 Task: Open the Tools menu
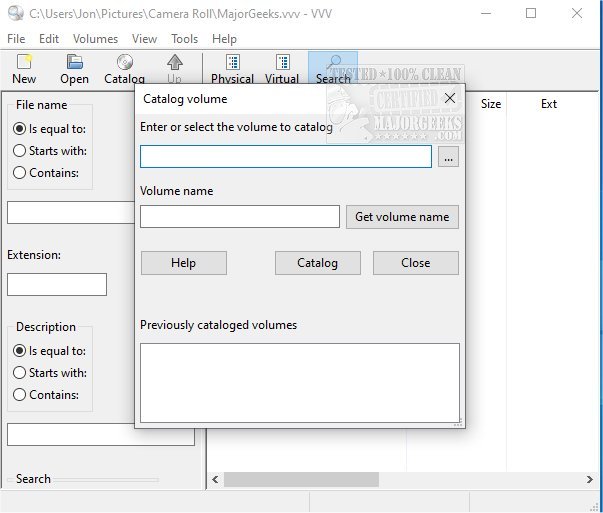click(184, 39)
